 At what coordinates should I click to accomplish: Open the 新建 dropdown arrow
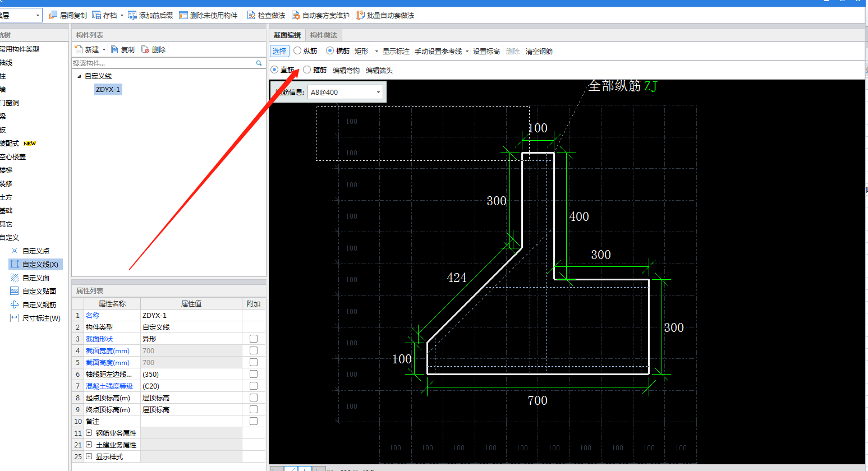click(x=104, y=49)
